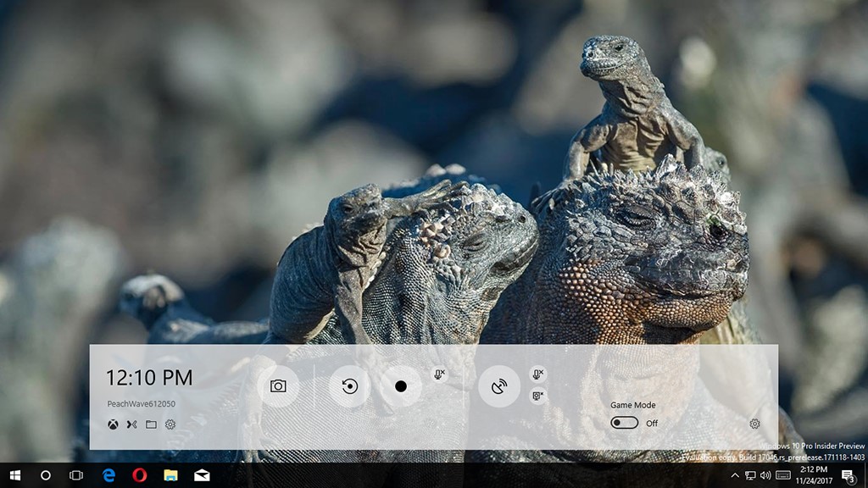Toggle the broadcast microphone icon
Viewport: 868px width, 488px height.
tap(537, 374)
